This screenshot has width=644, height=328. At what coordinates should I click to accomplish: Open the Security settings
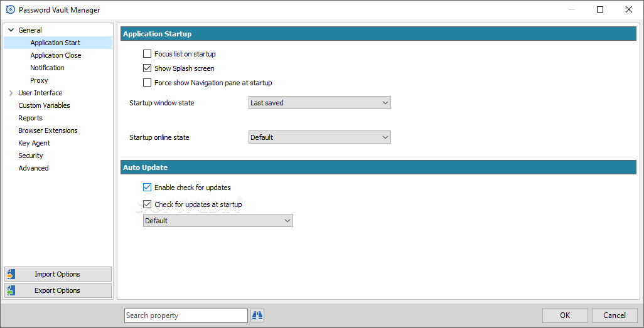coord(31,155)
